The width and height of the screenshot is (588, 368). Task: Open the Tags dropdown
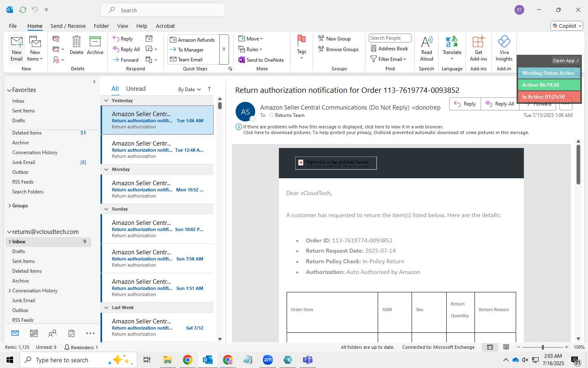click(301, 48)
